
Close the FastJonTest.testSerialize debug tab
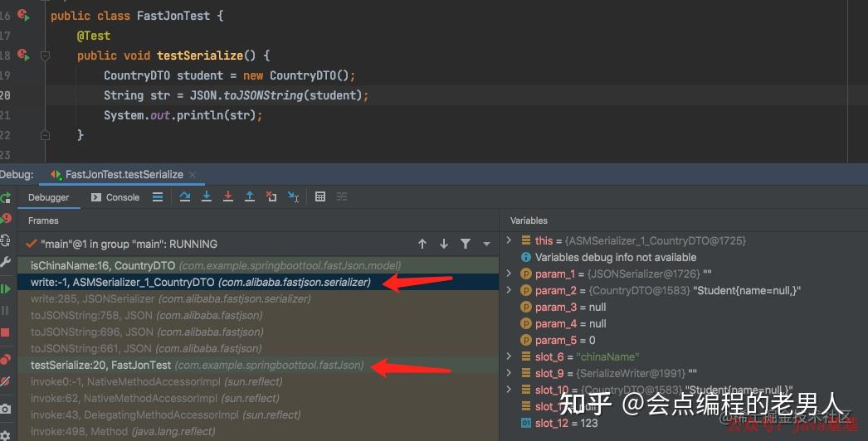(x=192, y=175)
